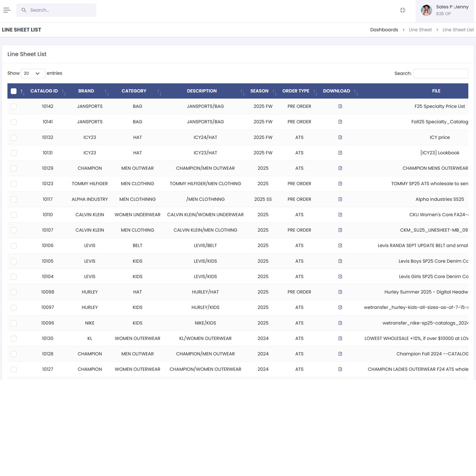Click CALVIN KLEIN/MEN CLOTHING description cell
The width and height of the screenshot is (476, 476).
205,230
